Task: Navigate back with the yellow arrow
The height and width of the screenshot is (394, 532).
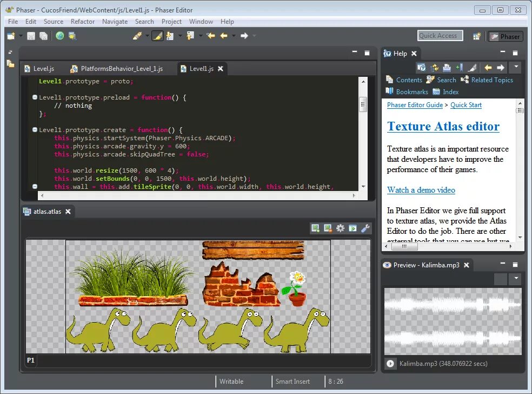Action: point(224,36)
